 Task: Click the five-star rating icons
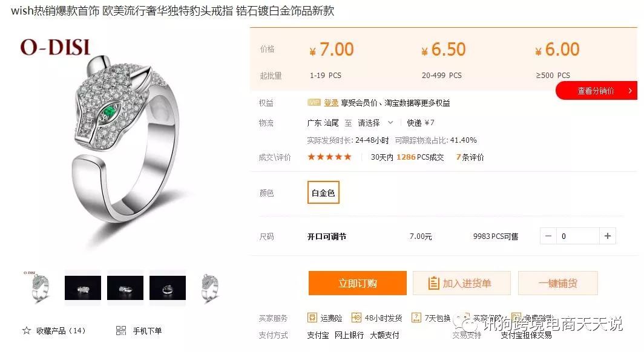(329, 157)
